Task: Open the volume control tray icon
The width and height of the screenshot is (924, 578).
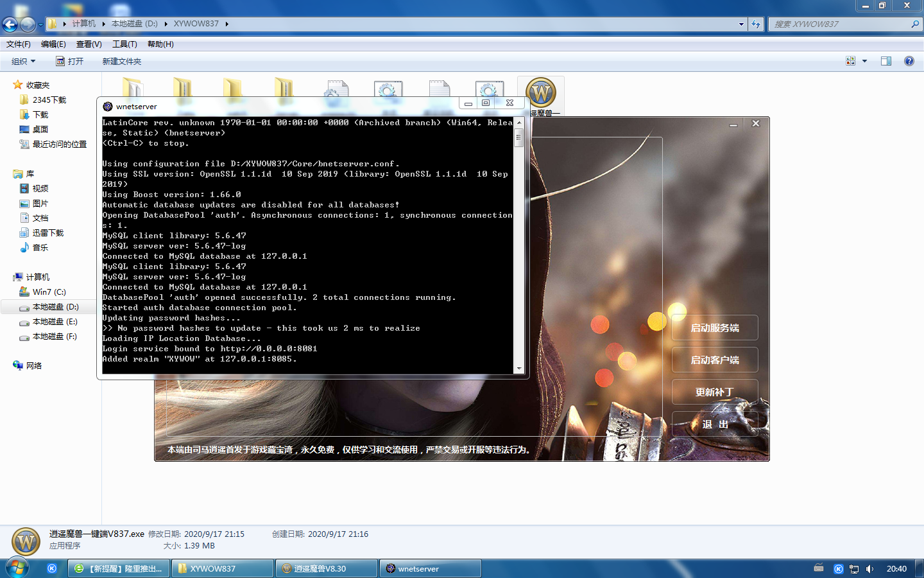Action: [x=869, y=568]
